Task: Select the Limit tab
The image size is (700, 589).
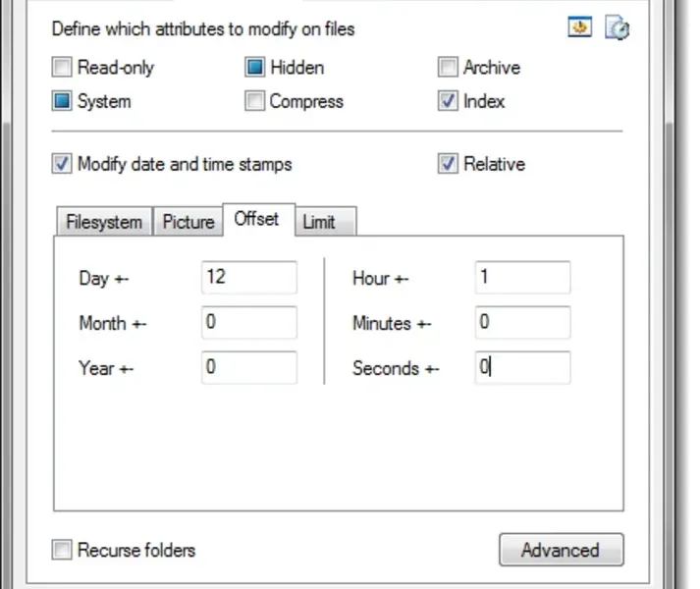Action: pyautogui.click(x=319, y=222)
